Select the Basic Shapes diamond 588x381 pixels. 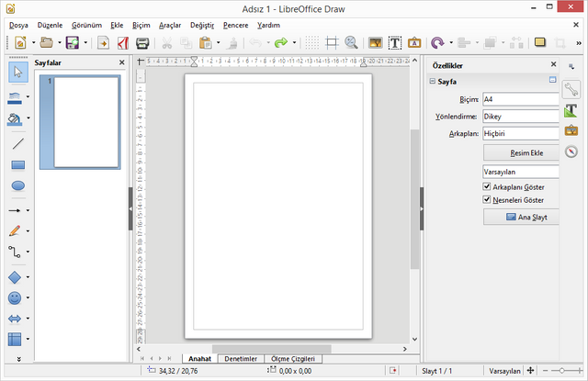pos(15,277)
